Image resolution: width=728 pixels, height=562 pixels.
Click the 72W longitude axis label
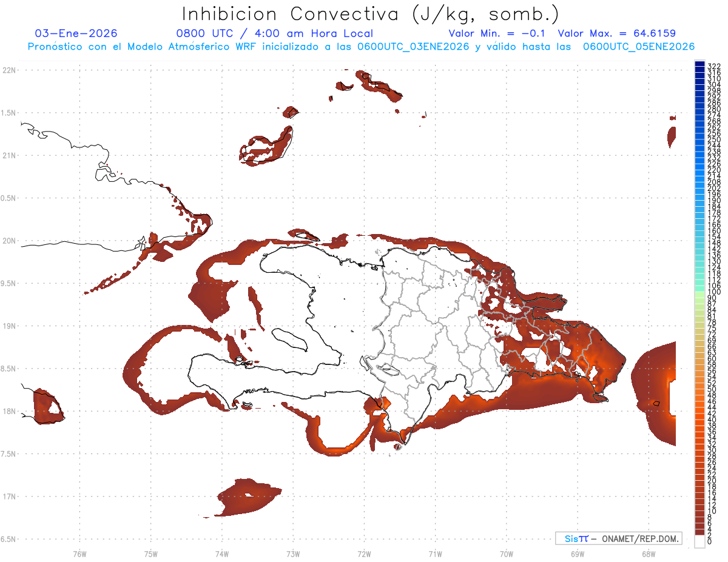364,554
